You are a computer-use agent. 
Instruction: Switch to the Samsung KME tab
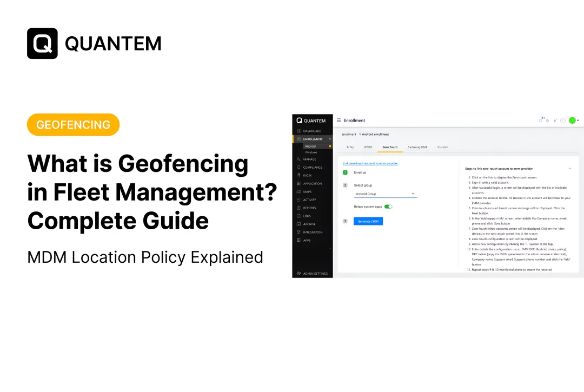417,147
